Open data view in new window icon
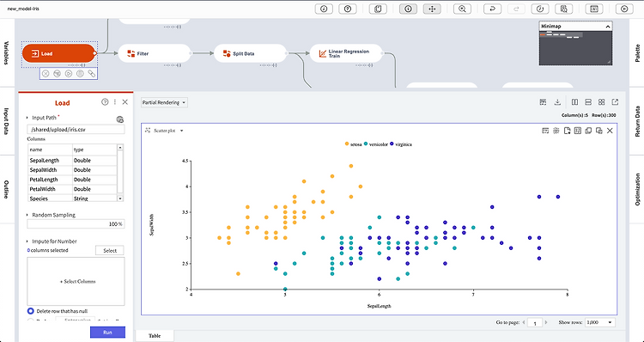The height and width of the screenshot is (342, 644). (616, 102)
